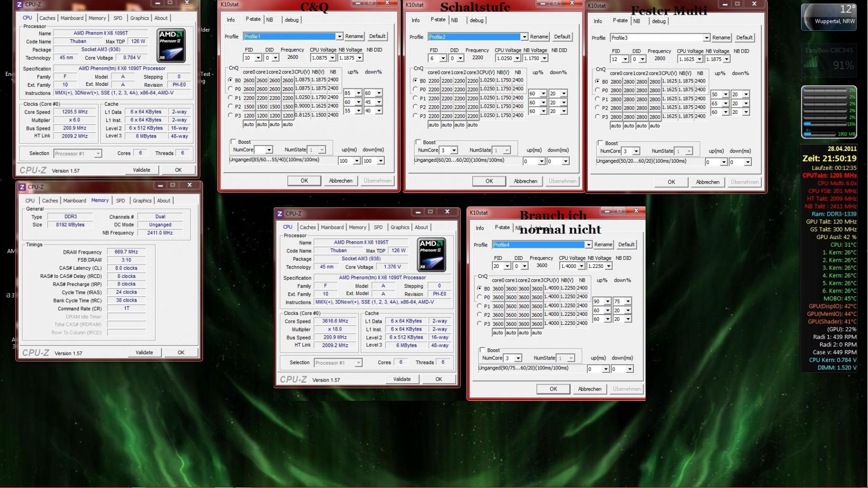This screenshot has width=868, height=488.
Task: Click Abbrechen in the Profile1 window
Action: (x=341, y=181)
